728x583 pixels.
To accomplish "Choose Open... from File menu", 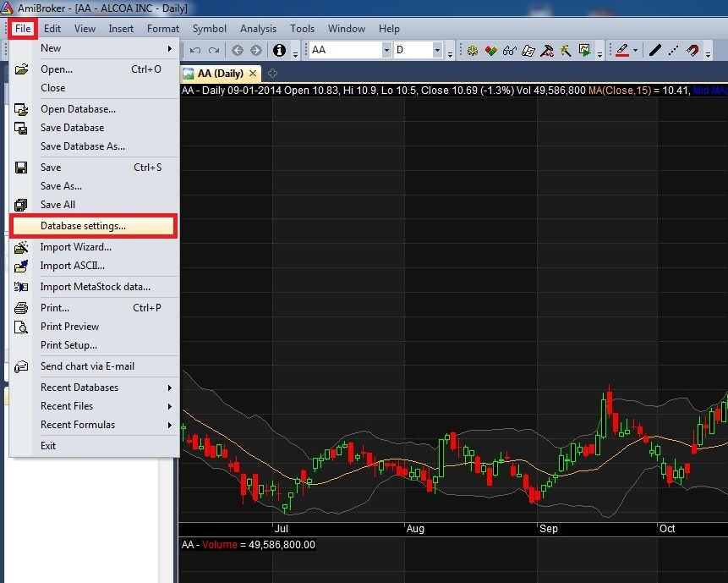I will pos(94,69).
